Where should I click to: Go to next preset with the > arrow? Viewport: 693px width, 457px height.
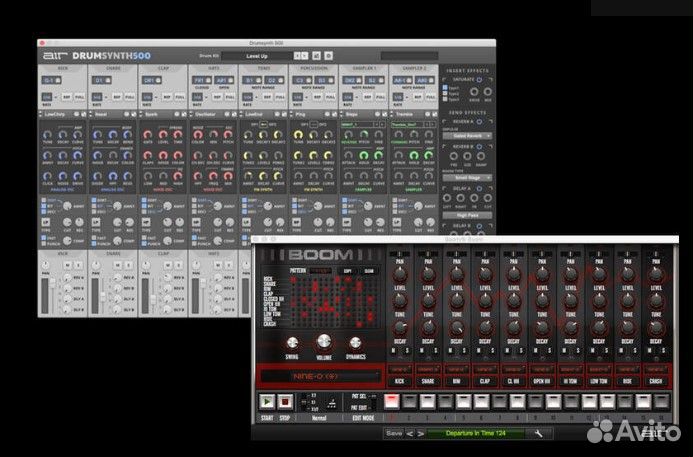(x=420, y=434)
